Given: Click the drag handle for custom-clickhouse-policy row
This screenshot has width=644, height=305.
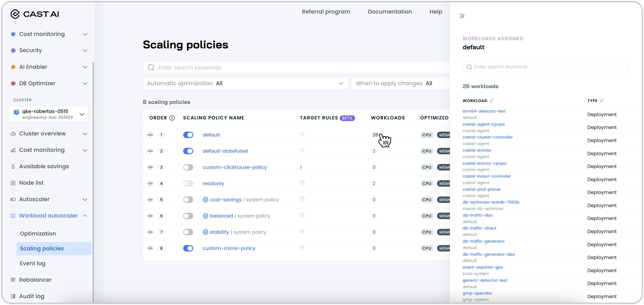Looking at the screenshot, I should pos(150,167).
